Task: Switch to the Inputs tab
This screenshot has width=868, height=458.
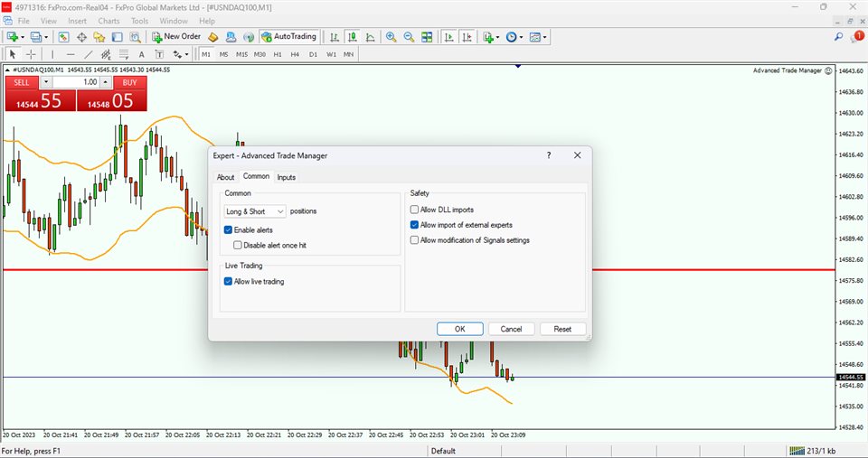Action: coord(287,177)
